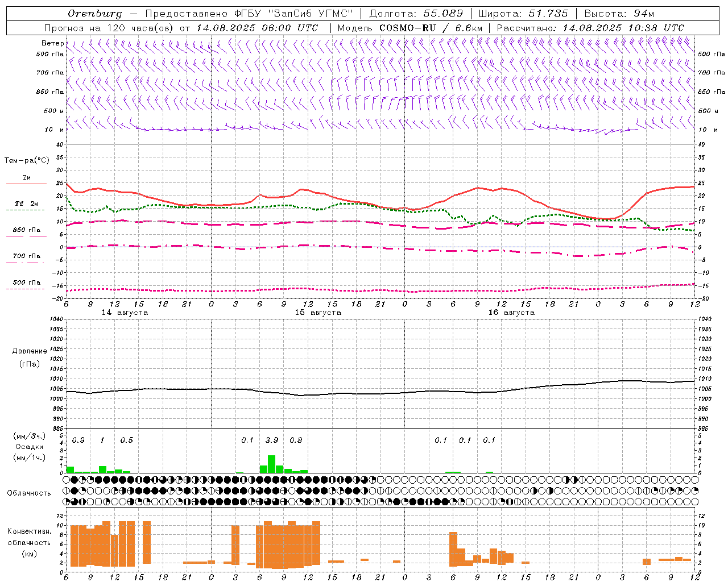Screen dimensions: 728x582
Task: Click the "Давление" pressure panel label
Action: pyautogui.click(x=30, y=351)
